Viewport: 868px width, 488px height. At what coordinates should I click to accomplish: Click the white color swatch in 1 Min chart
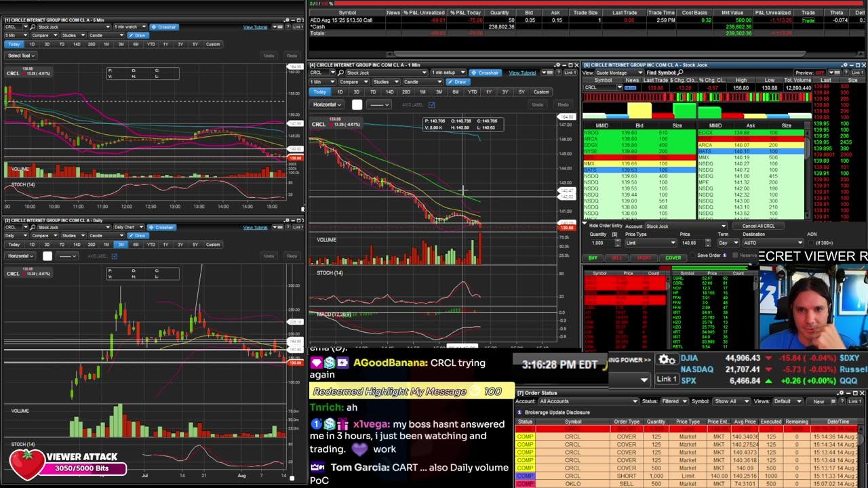[357, 105]
